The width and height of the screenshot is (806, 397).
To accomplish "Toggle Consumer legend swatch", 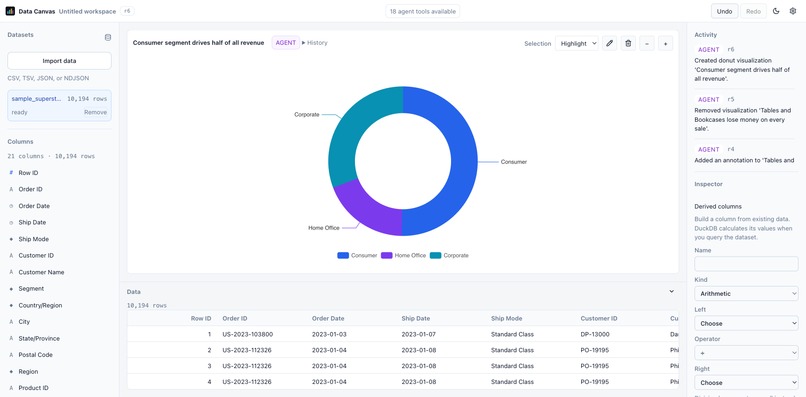I will coord(343,256).
